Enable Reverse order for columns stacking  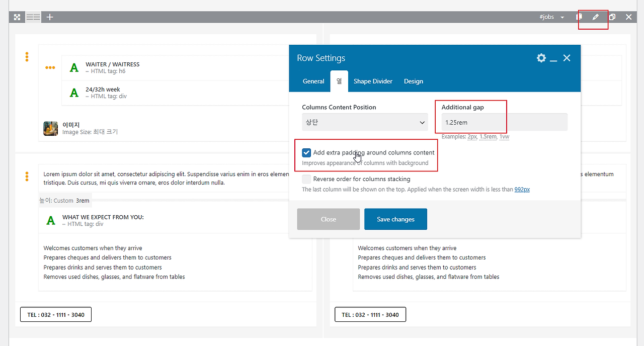click(306, 179)
